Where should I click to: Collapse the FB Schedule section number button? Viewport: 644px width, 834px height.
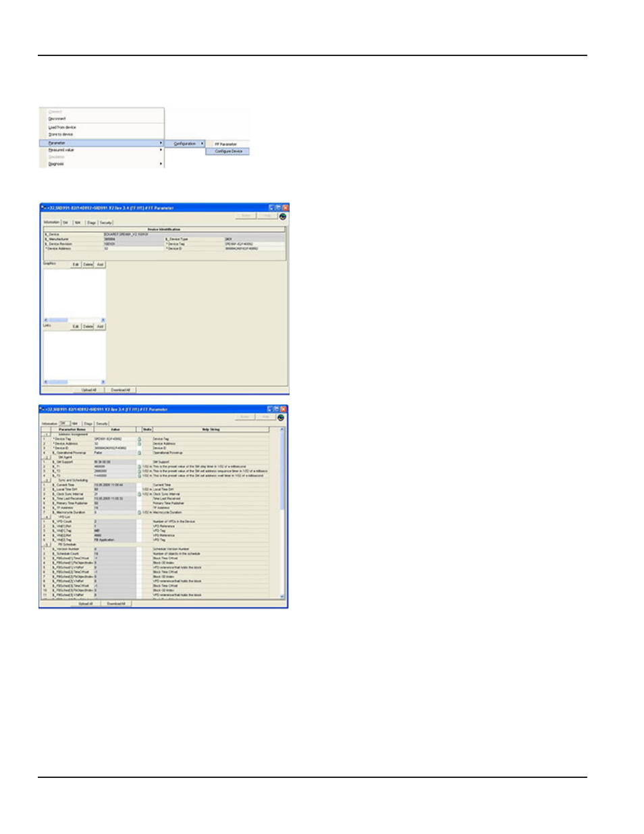(47, 545)
